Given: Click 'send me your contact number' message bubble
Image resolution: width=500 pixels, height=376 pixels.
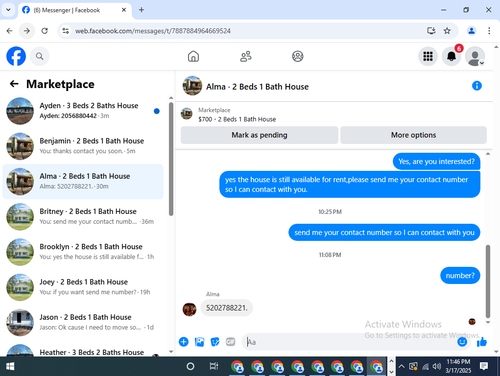Looking at the screenshot, I should pos(384,232).
